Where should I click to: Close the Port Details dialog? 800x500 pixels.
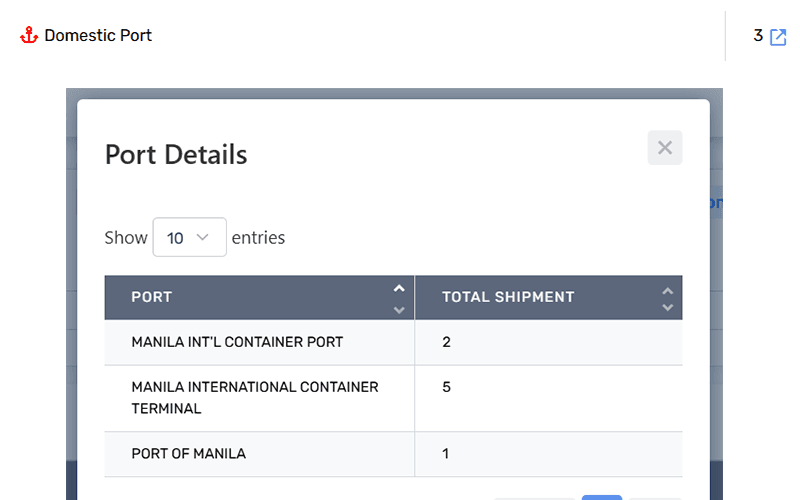pyautogui.click(x=664, y=148)
